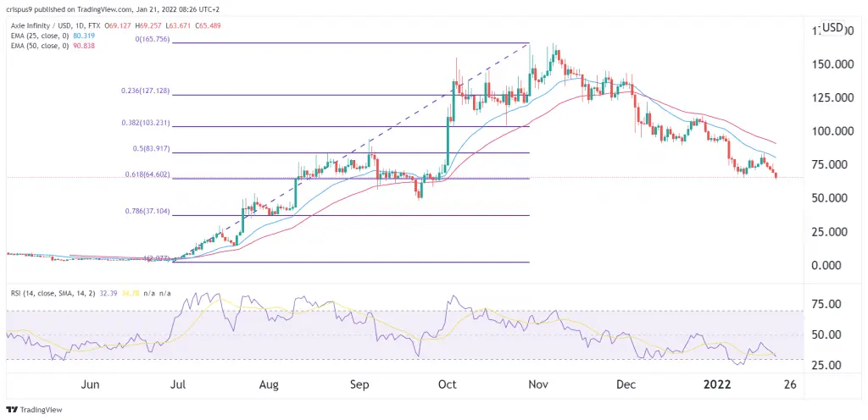Click the Jul label on time axis

(180, 384)
